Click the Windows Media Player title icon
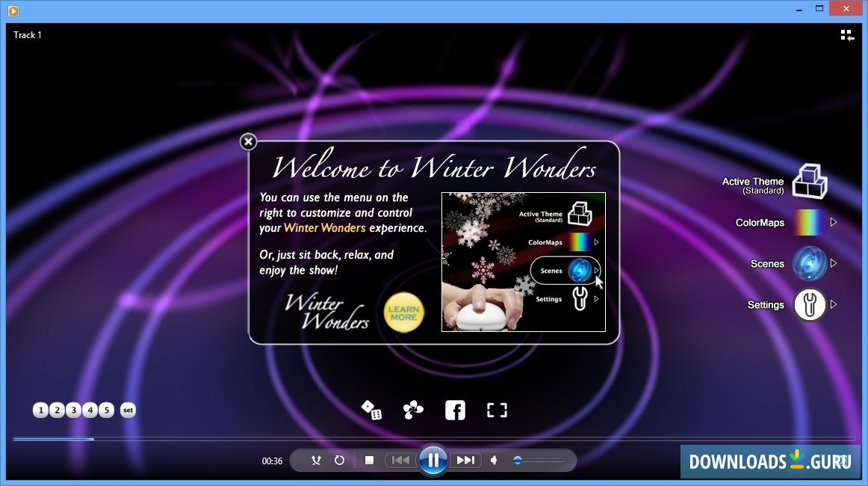Screen dimensions: 868x486 (x=13, y=10)
